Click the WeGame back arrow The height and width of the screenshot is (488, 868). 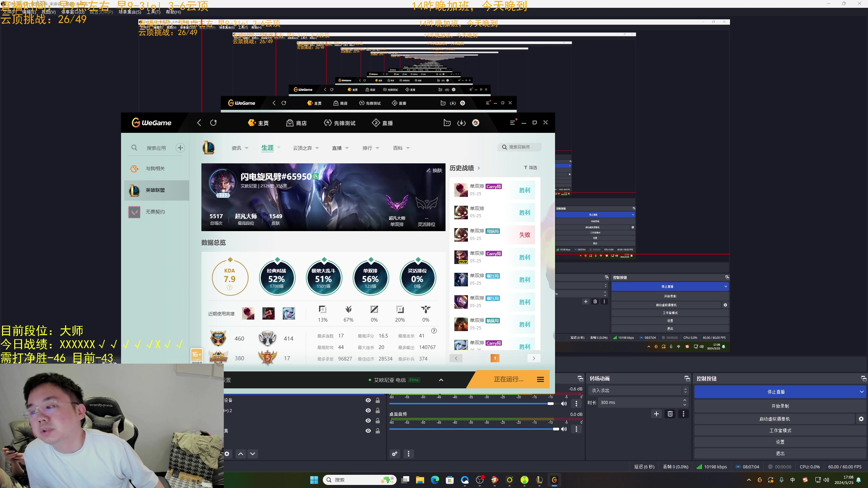(x=199, y=123)
